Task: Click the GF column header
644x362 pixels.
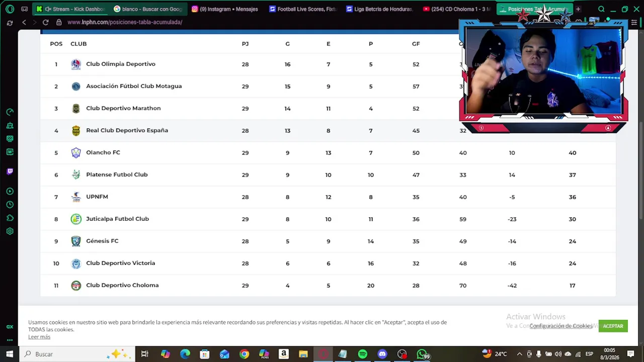Action: (416, 44)
